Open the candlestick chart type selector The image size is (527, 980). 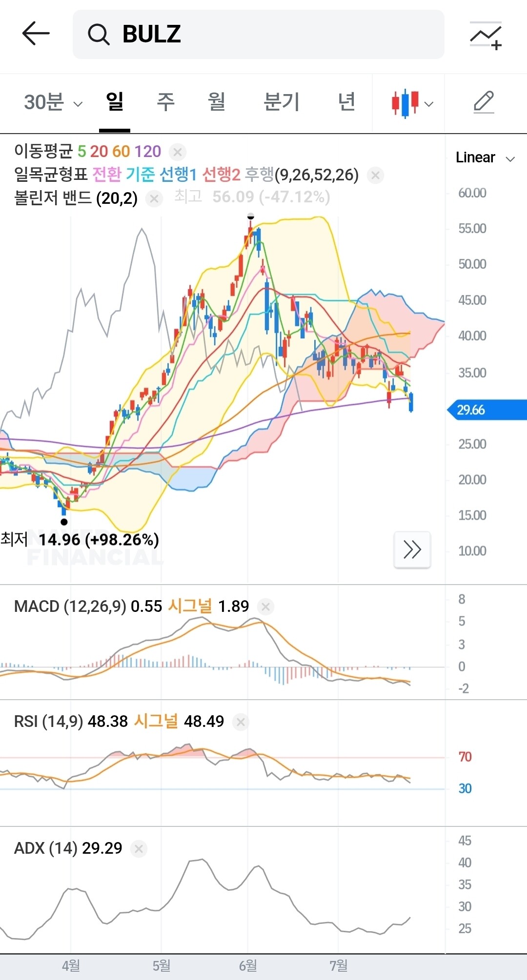[412, 103]
